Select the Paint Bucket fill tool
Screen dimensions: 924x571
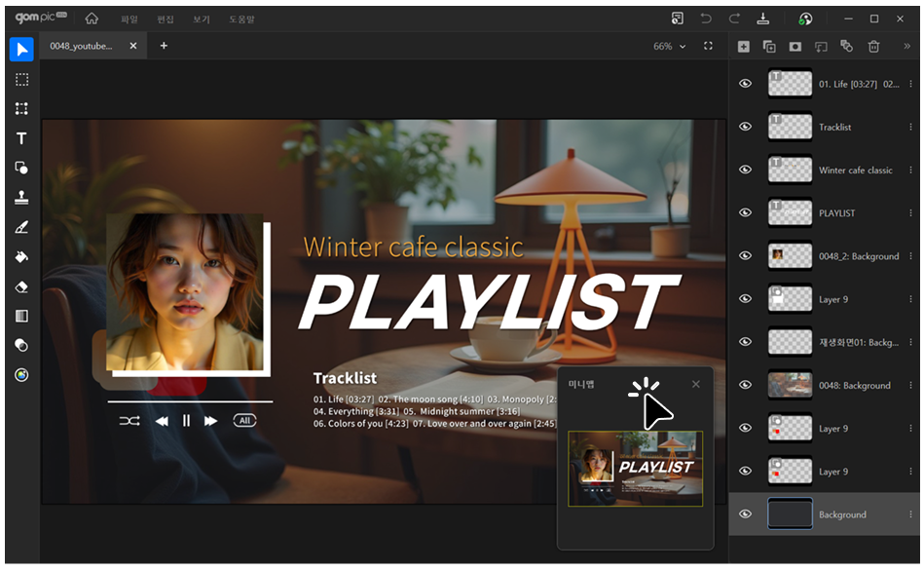(21, 256)
